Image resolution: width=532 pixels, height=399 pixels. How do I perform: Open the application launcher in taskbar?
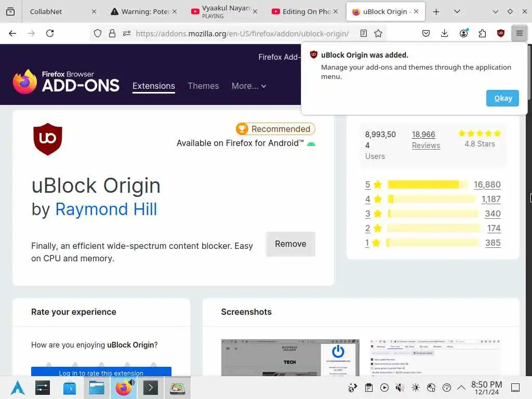click(17, 388)
